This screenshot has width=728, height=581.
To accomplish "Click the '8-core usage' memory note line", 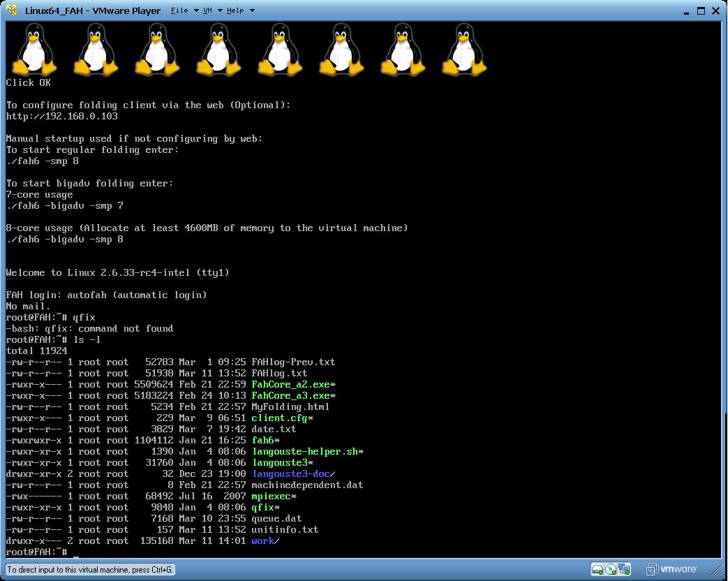I will (x=207, y=228).
